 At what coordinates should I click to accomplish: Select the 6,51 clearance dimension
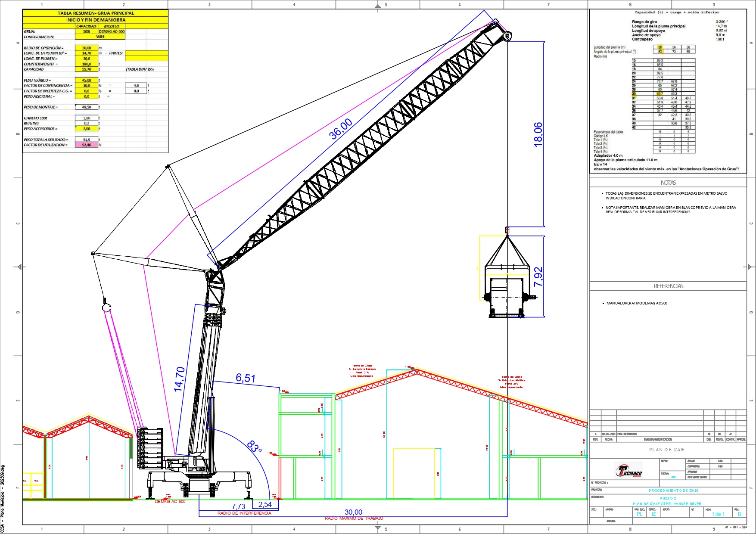tap(246, 378)
